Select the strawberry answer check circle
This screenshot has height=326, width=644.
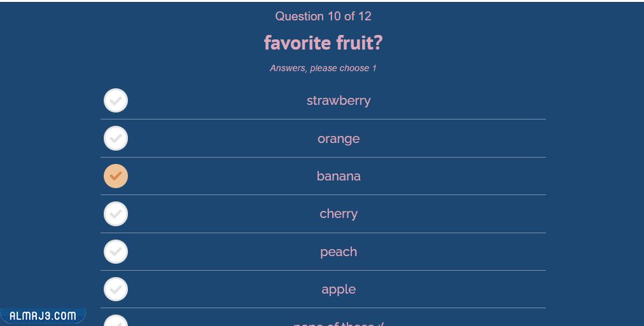116,100
